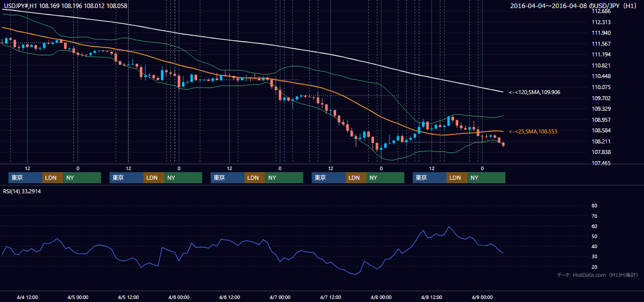
Task: Select the RSI(14) 33.2914 indicator label
Action: (22, 191)
